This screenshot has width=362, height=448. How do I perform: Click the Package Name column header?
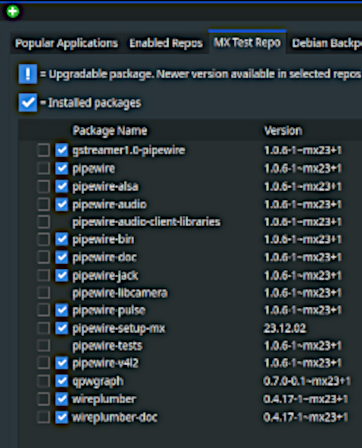coord(110,131)
